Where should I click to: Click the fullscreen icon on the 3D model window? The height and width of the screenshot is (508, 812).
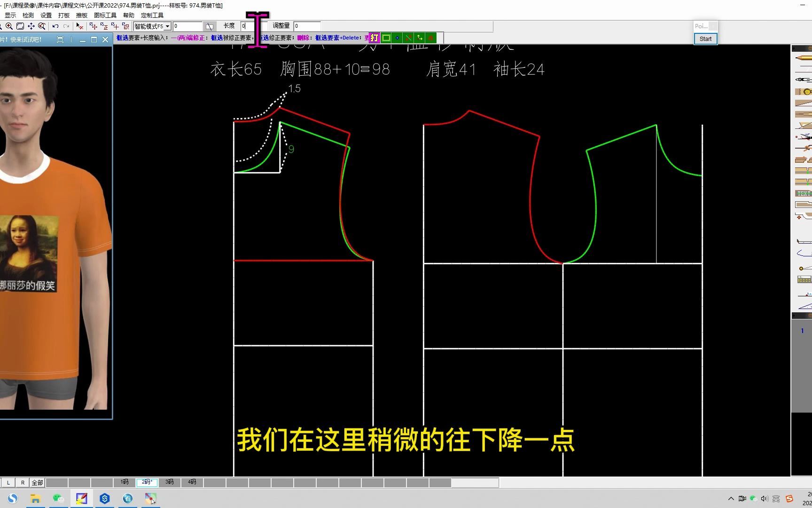(60, 40)
